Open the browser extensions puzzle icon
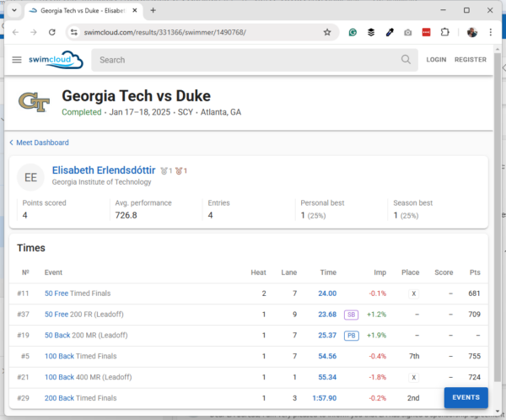Image resolution: width=506 pixels, height=420 pixels. [444, 32]
